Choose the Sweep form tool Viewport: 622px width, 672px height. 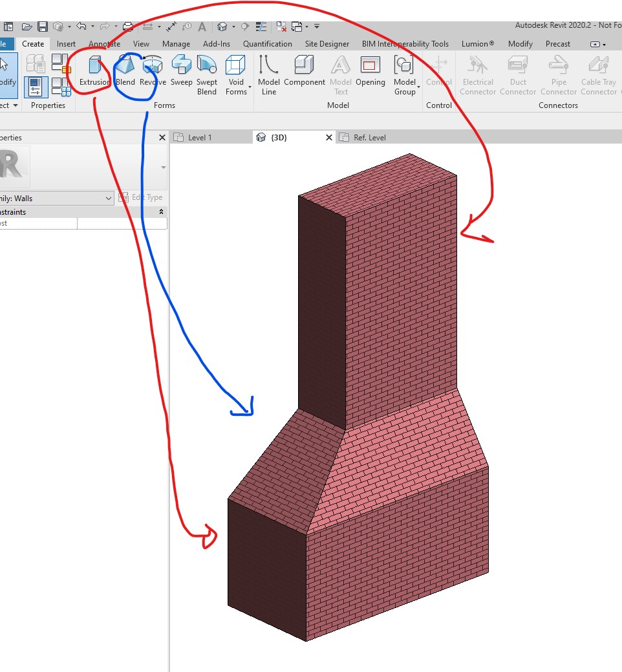pos(181,71)
